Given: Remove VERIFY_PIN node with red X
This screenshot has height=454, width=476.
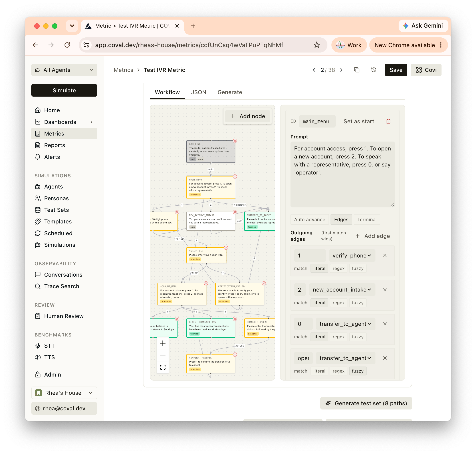Looking at the screenshot, I should coord(226,247).
